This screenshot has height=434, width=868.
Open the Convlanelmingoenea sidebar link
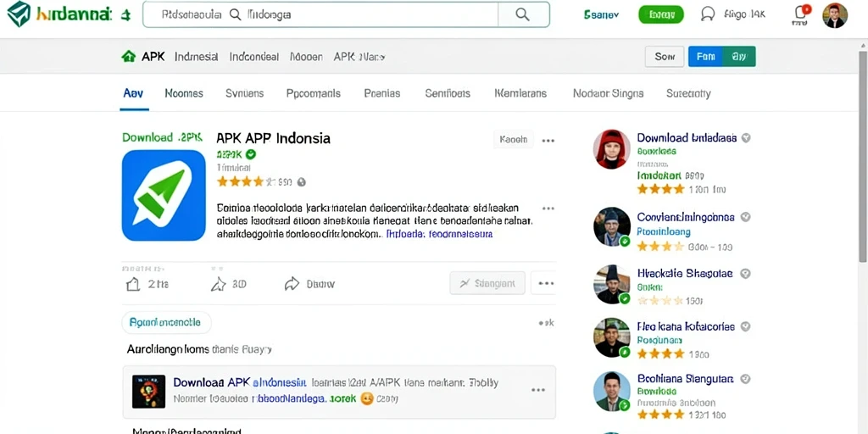[x=685, y=218]
